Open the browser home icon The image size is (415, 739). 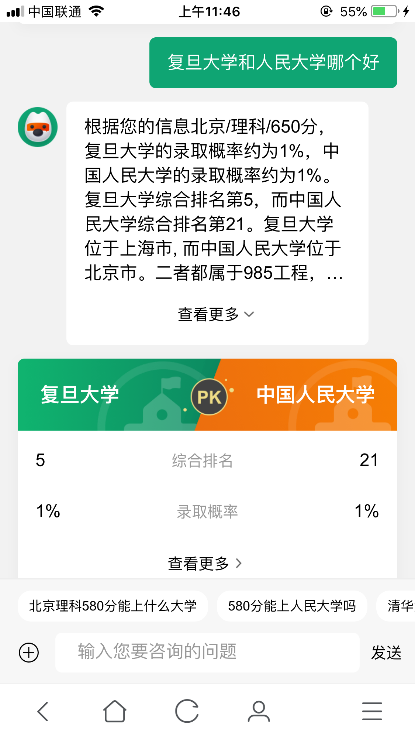(115, 711)
